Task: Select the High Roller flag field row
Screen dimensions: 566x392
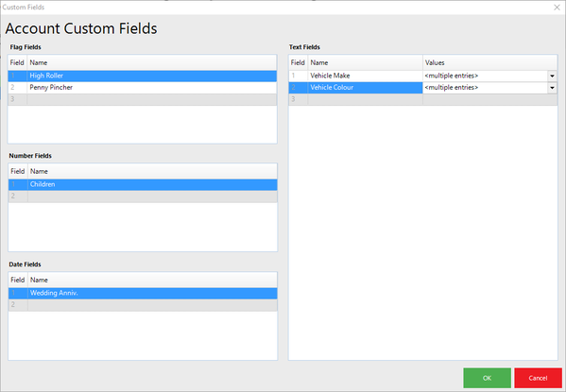Action: [x=143, y=76]
